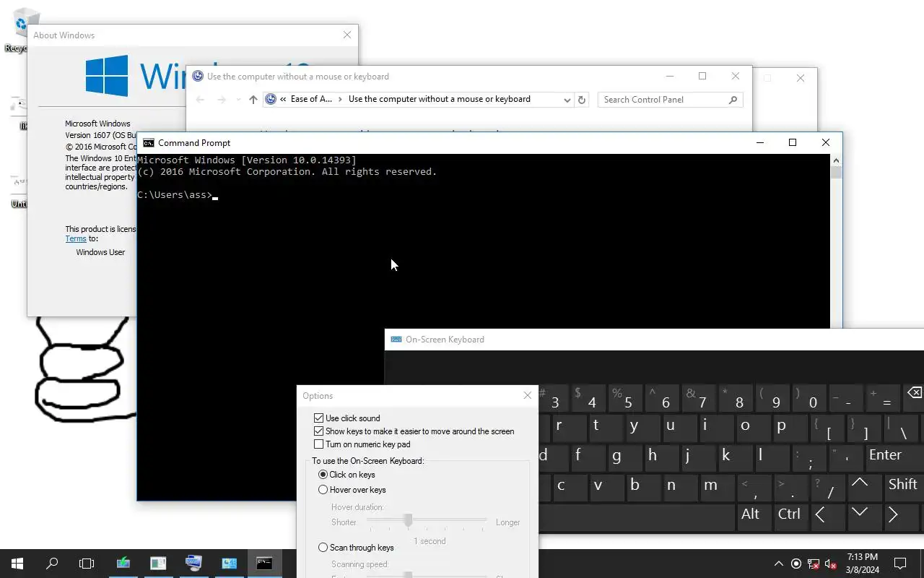
Task: Expand chevron after Ease of A... breadcrumb
Action: click(340, 100)
